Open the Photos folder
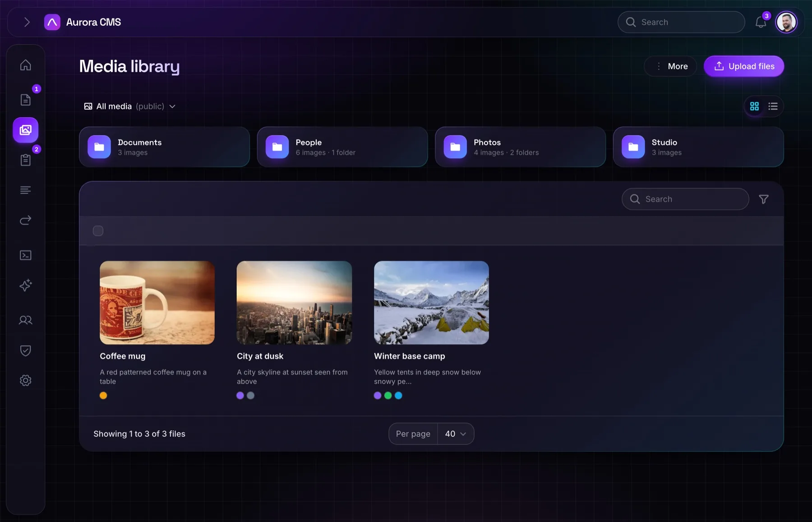 (520, 147)
